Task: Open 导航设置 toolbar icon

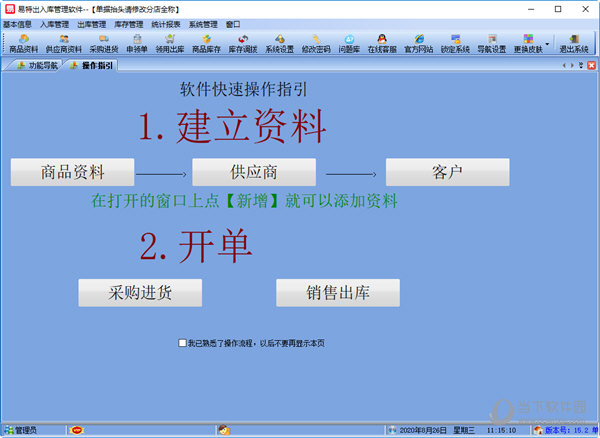Action: [x=492, y=43]
